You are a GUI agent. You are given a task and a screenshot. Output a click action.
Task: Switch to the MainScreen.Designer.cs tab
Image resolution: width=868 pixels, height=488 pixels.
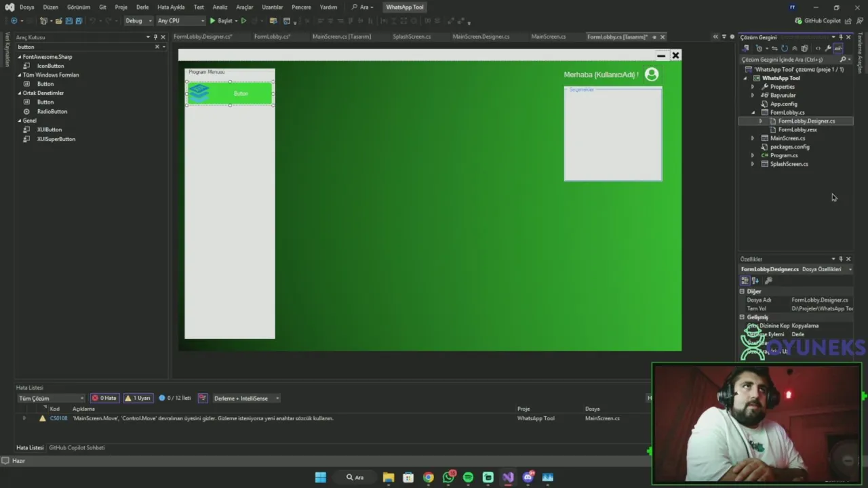[x=481, y=37]
